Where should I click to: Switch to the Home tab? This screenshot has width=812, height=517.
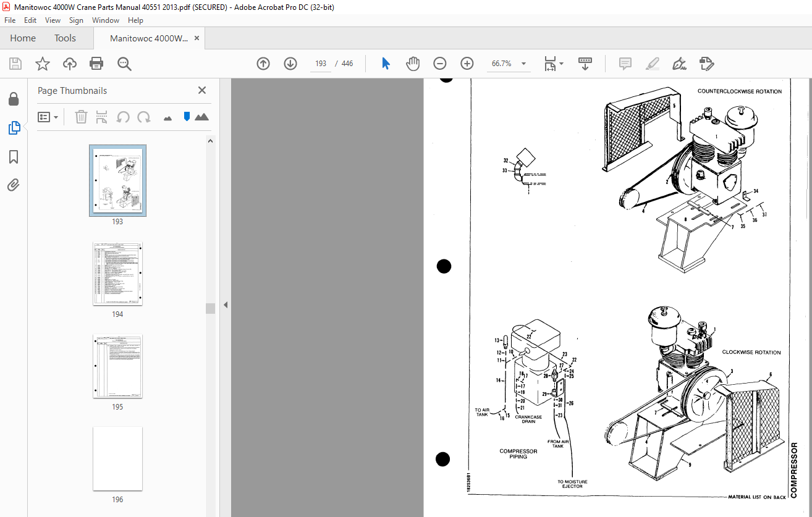(x=23, y=38)
